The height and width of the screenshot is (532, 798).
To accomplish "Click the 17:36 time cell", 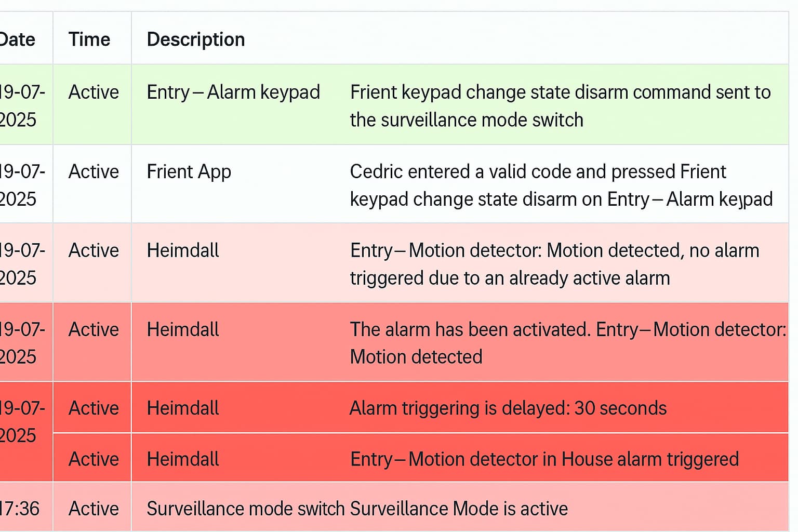I will pos(20,509).
